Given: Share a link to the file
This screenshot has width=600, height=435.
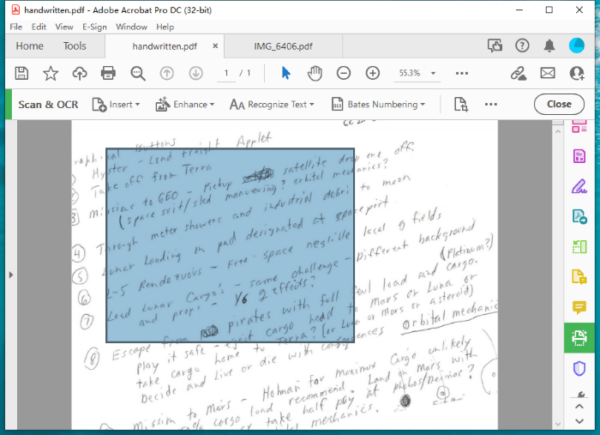Looking at the screenshot, I should (x=518, y=73).
